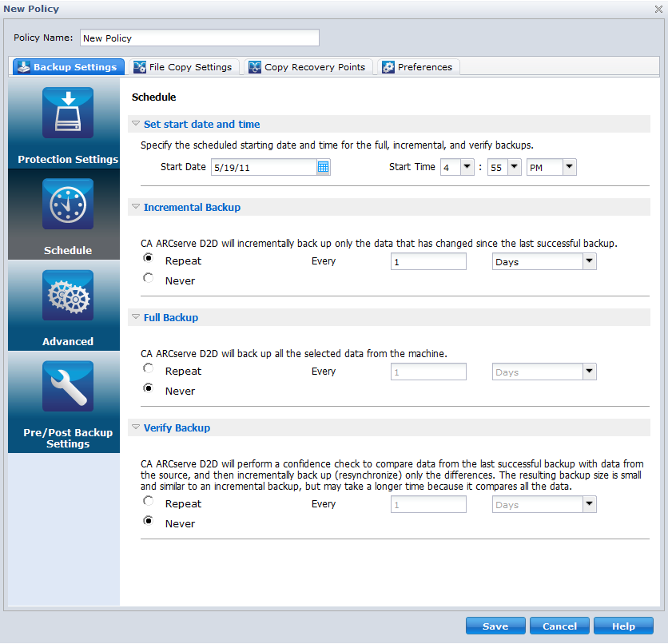Save the new policy
This screenshot has height=644, width=668.
[x=495, y=626]
